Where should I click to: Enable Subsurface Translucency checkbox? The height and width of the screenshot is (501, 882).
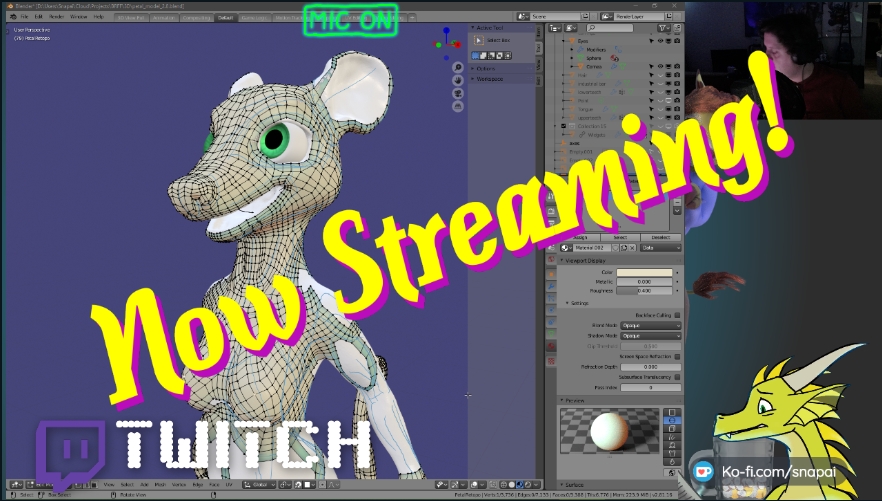(677, 377)
